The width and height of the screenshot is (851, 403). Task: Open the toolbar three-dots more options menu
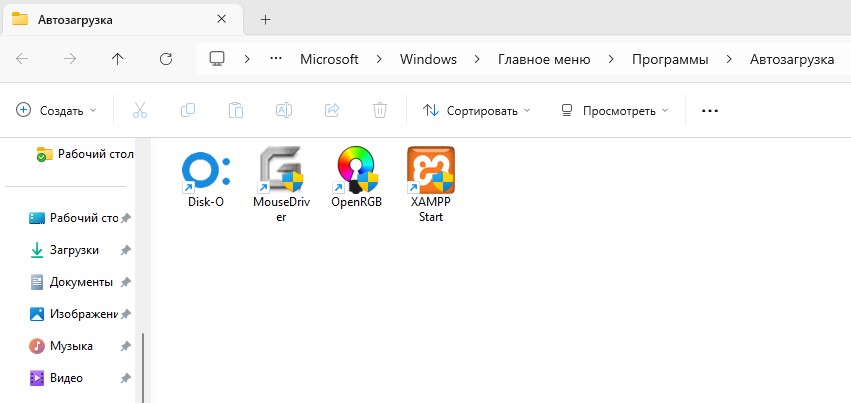coord(710,111)
